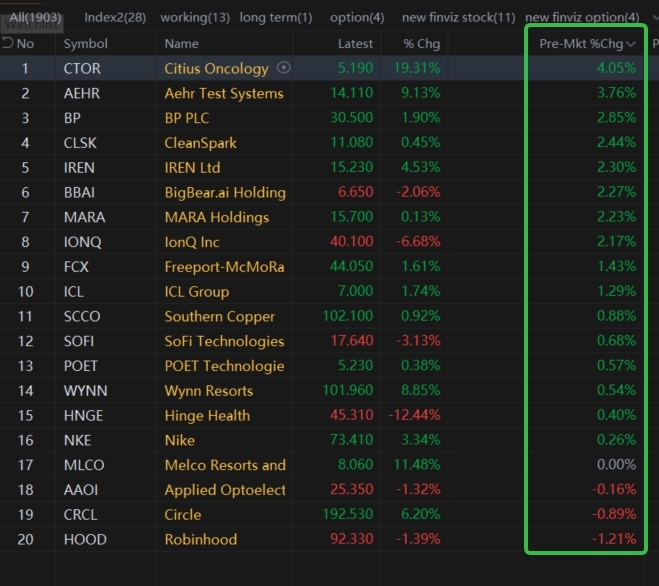Click the 0.00% pre-market value

(616, 465)
